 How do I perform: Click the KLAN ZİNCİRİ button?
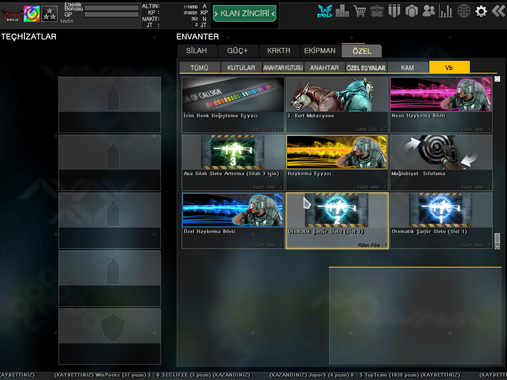(245, 13)
